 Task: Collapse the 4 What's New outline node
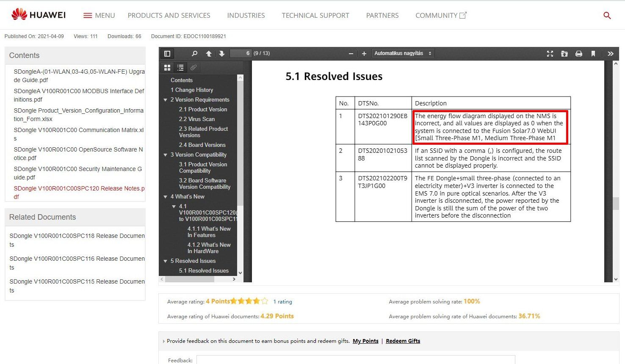166,197
